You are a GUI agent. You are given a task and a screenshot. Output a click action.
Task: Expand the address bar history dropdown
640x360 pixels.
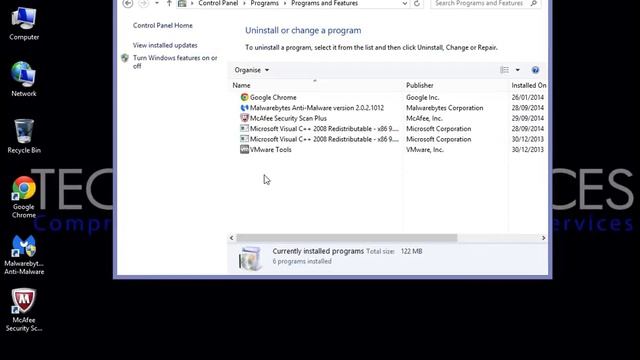[404, 3]
